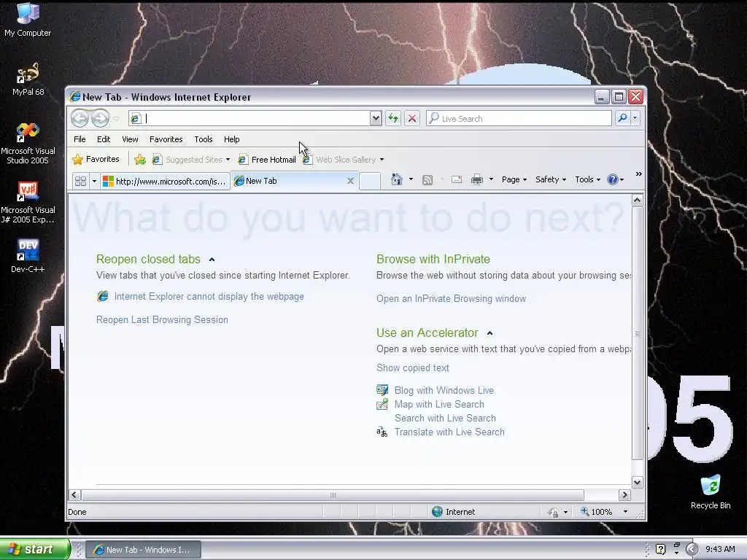Click the Free Hotmail favorites link
The width and height of the screenshot is (747, 560).
coord(267,160)
